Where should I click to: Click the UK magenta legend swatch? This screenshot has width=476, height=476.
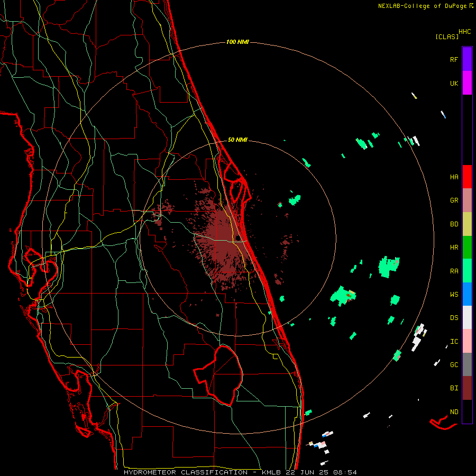click(x=467, y=83)
